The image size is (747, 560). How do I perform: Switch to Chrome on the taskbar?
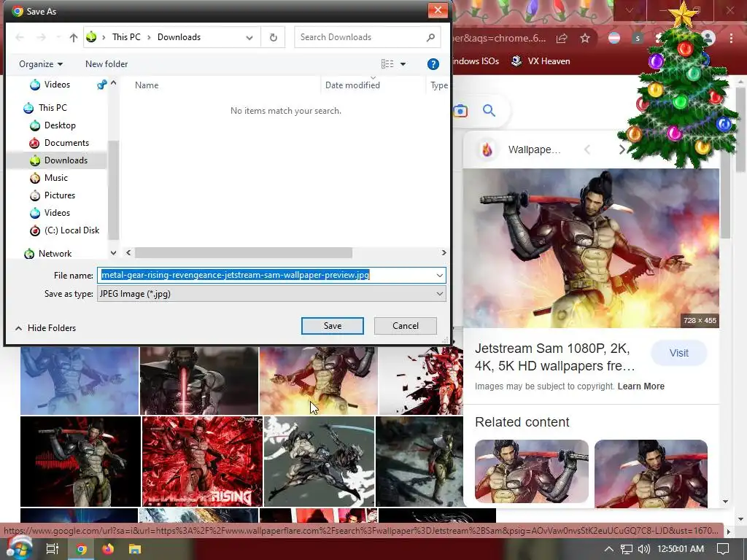[x=81, y=549]
